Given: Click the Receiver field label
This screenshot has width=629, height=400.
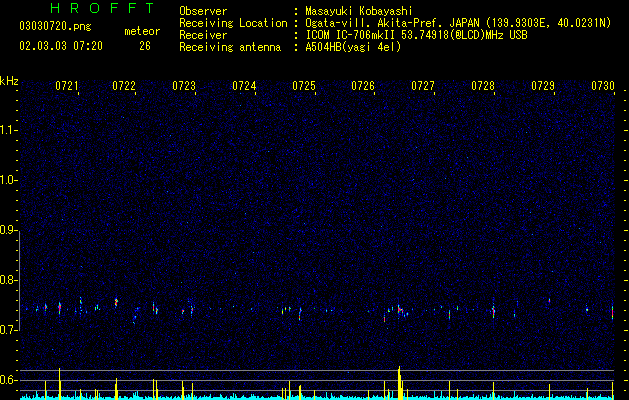Looking at the screenshot, I should point(203,35).
